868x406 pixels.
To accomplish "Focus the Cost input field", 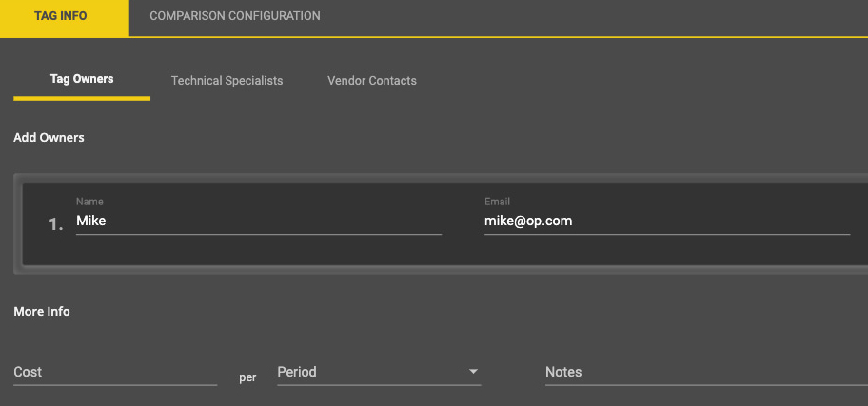I will point(115,373).
